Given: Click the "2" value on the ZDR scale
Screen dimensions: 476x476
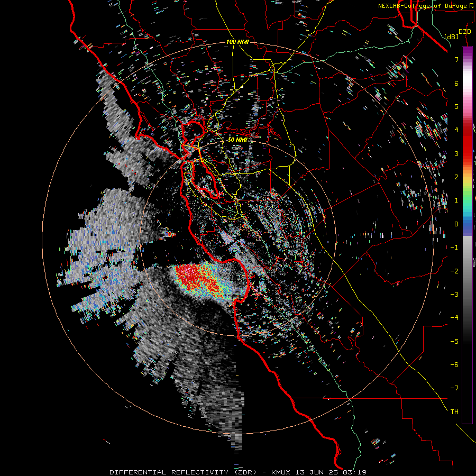Looking at the screenshot, I should pyautogui.click(x=456, y=177).
